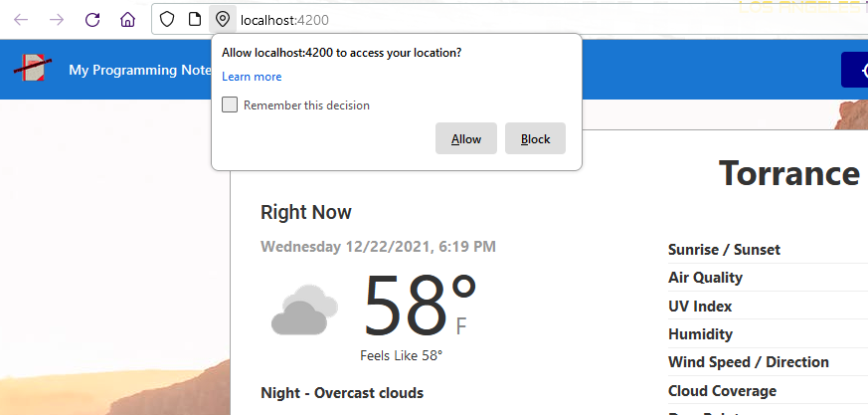868x415 pixels.
Task: Click the page info icon
Action: [x=195, y=20]
